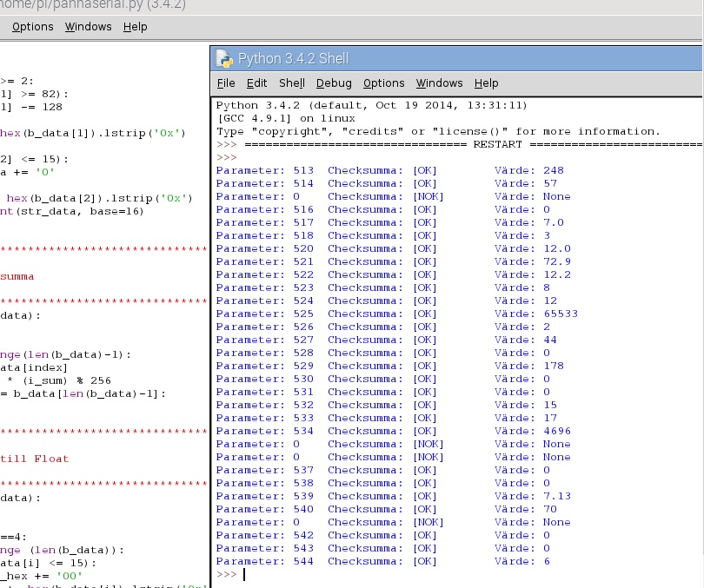Click the pannaserial.py editor title bar
Viewport: 704px width, 588px height.
click(x=352, y=6)
